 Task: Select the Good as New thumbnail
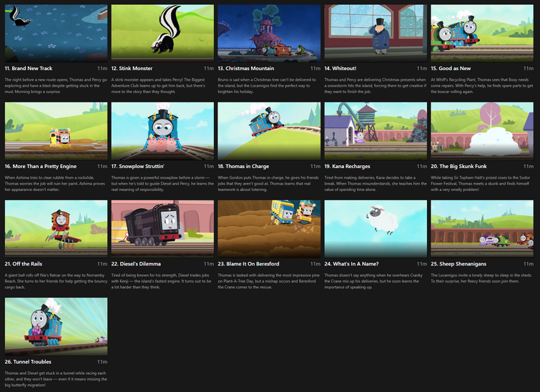[482, 33]
